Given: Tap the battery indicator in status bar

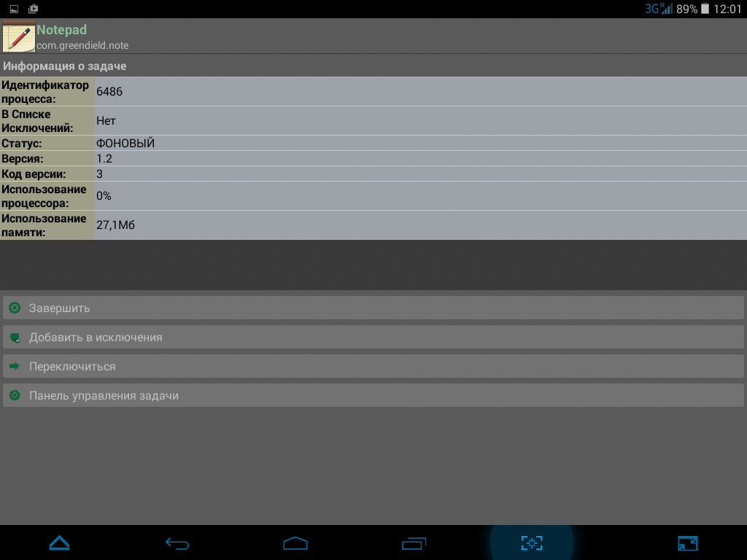Looking at the screenshot, I should tap(705, 9).
